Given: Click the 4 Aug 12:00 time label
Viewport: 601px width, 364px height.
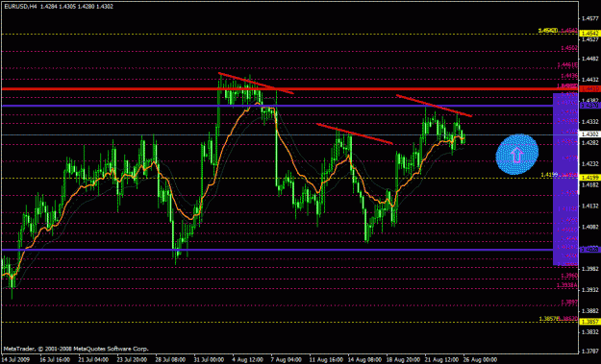Looking at the screenshot, I should (x=247, y=360).
